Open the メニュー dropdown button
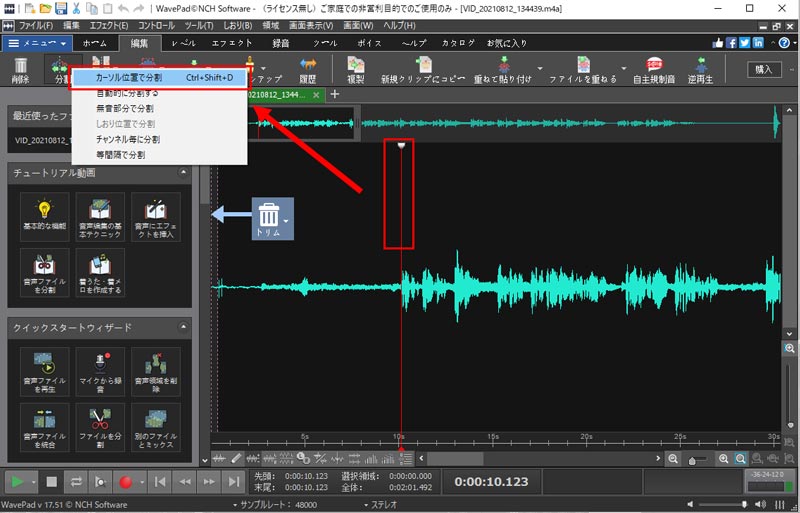The height and width of the screenshot is (513, 800). 37,43
